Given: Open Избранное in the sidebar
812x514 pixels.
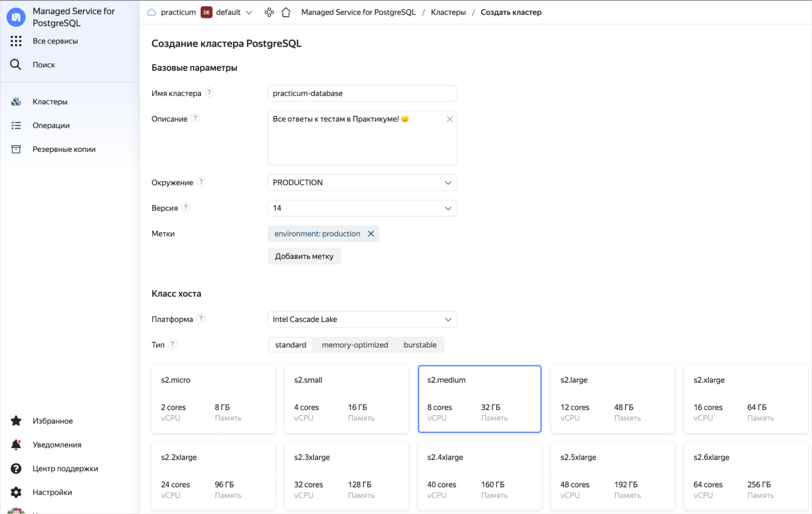Looking at the screenshot, I should (53, 421).
